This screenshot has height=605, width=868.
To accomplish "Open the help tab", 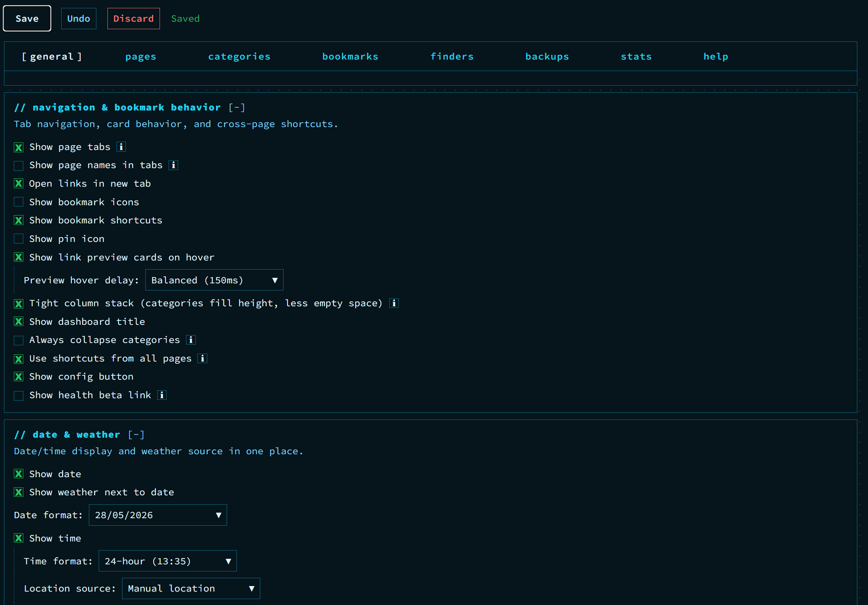I will (716, 56).
